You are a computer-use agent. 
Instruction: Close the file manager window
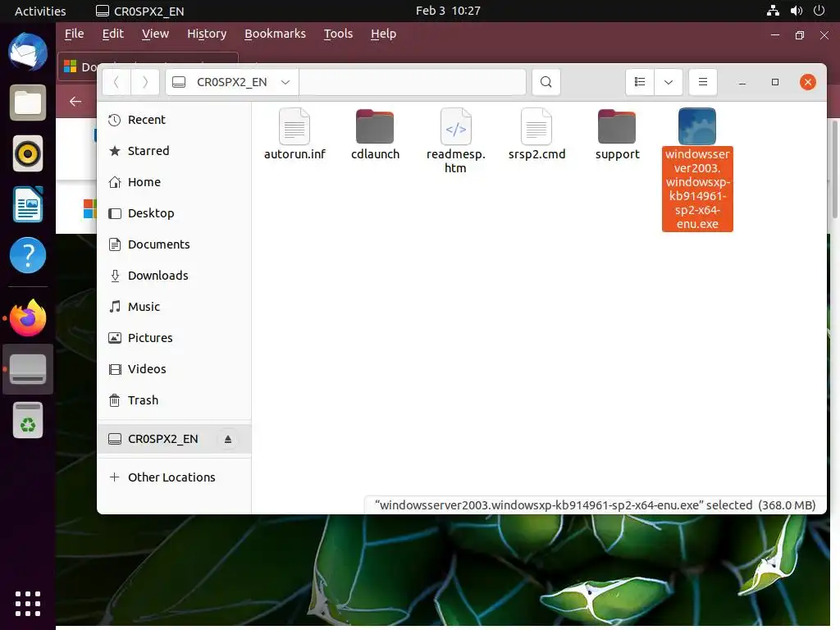click(x=807, y=82)
